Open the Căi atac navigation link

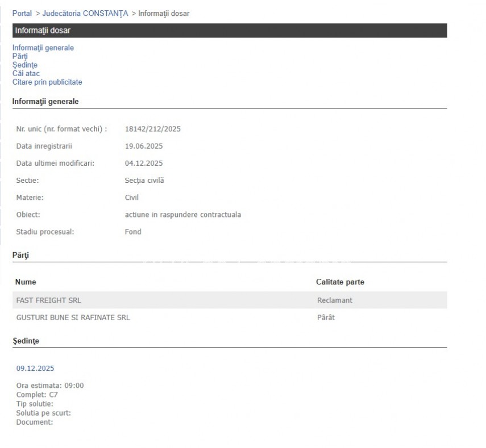pos(26,73)
